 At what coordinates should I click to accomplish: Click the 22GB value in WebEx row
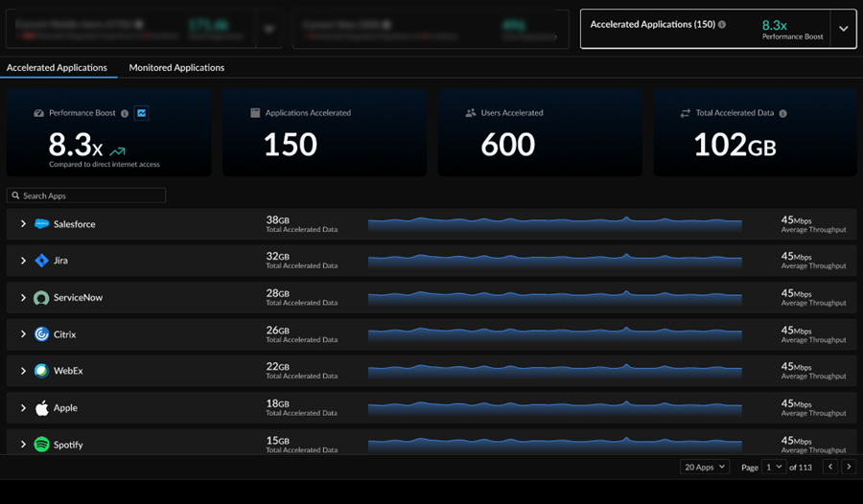277,366
